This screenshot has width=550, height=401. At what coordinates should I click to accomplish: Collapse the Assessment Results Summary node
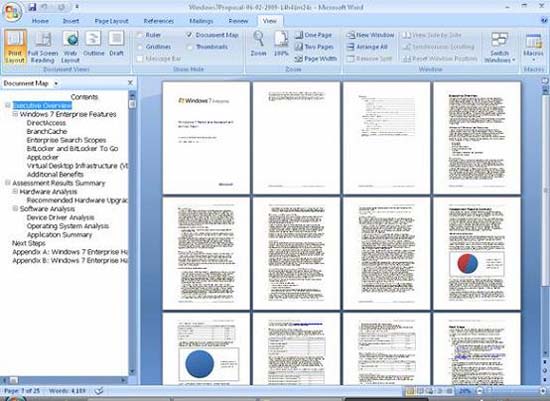point(8,183)
